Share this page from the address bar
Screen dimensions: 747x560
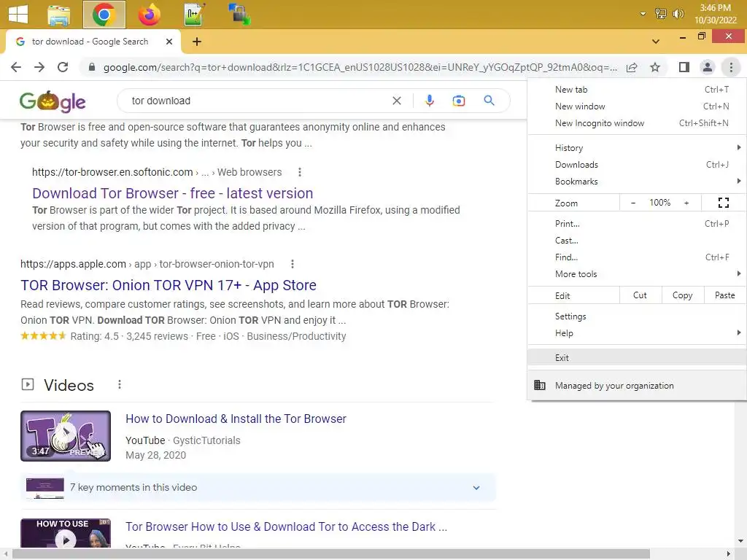(632, 67)
